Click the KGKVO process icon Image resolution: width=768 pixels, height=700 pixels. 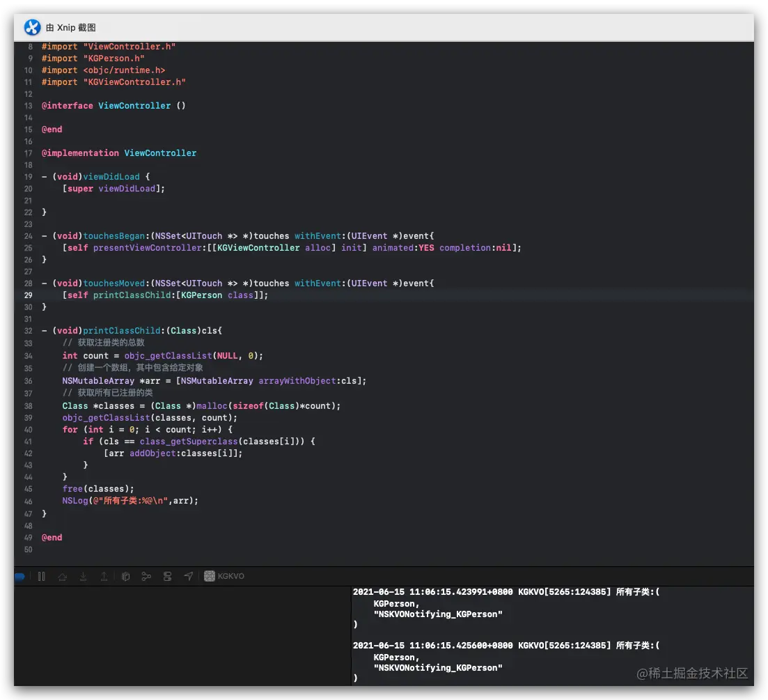pyautogui.click(x=209, y=576)
